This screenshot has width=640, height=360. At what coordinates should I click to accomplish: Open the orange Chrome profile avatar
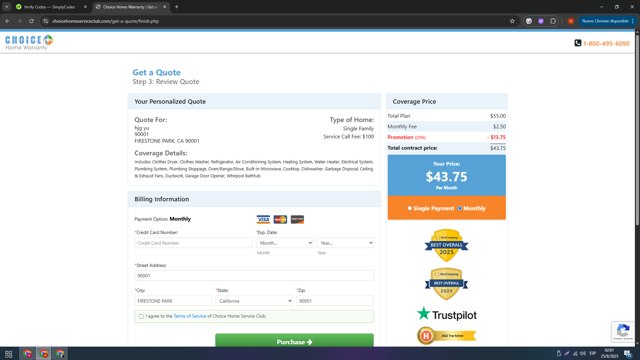click(571, 21)
